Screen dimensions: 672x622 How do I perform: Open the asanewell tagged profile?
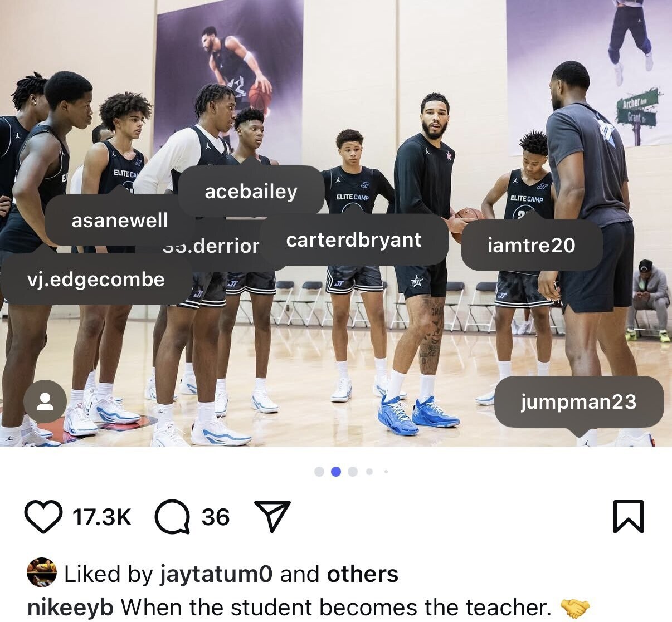pyautogui.click(x=119, y=220)
